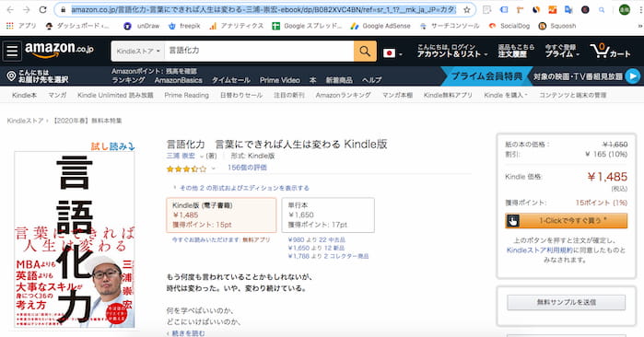Image resolution: width=644 pixels, height=337 pixels.
Task: Click the 無料サンプルを送信 button
Action: click(567, 303)
